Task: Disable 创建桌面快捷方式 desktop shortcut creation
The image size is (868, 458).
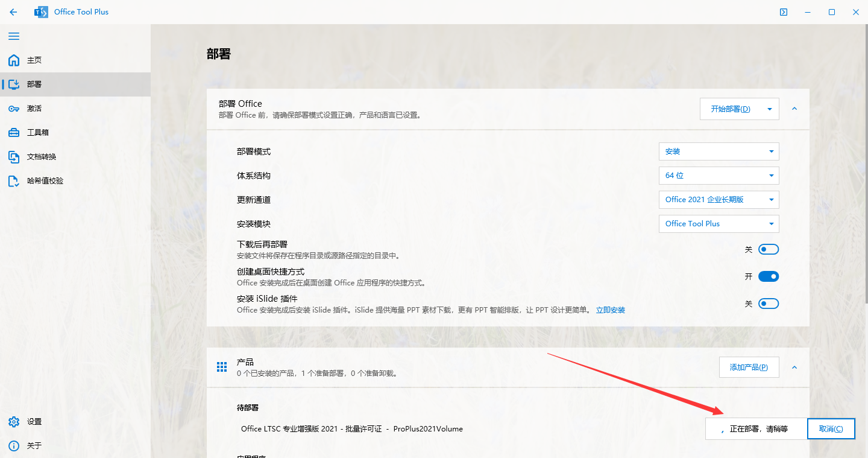Action: pyautogui.click(x=769, y=276)
